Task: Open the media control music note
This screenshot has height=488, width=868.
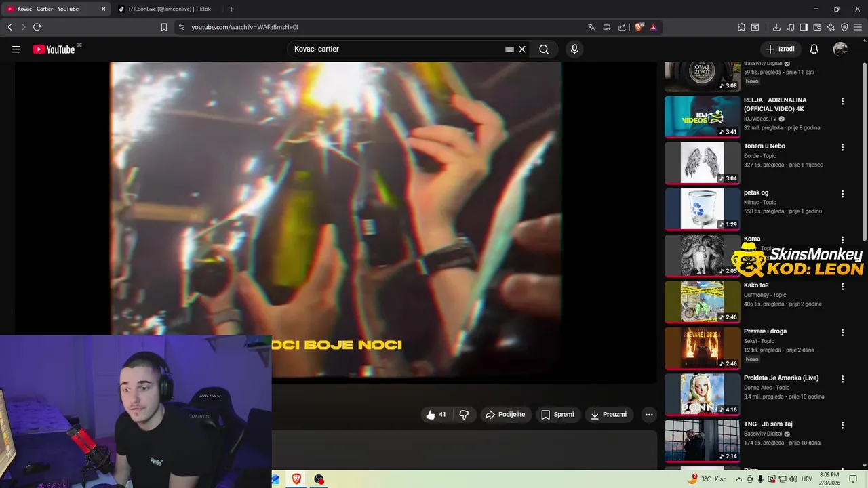Action: pyautogui.click(x=790, y=27)
